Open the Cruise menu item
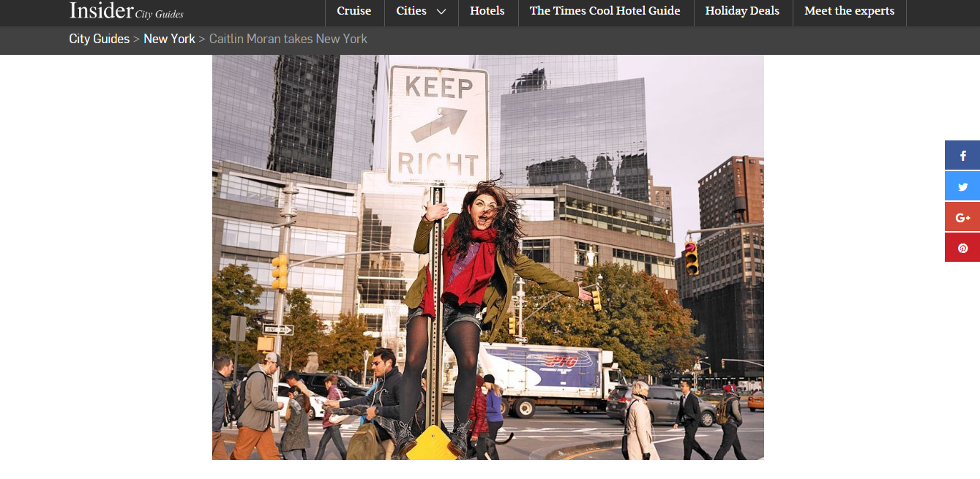The width and height of the screenshot is (980, 479). pyautogui.click(x=354, y=11)
